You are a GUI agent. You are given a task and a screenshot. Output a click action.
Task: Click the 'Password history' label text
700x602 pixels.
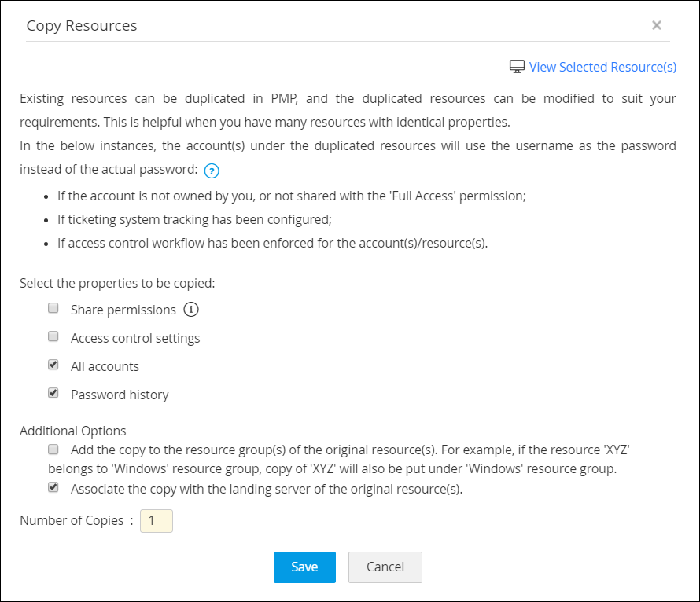(x=120, y=395)
